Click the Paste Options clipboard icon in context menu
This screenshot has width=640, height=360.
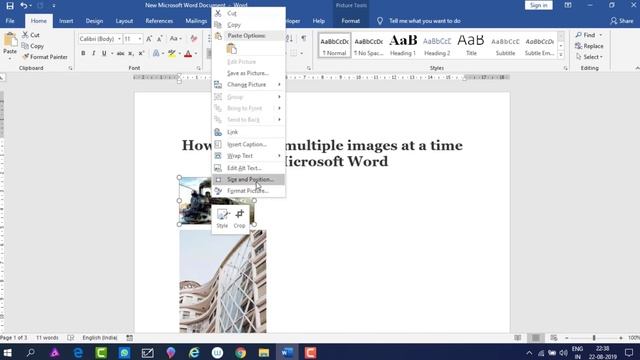(x=231, y=49)
